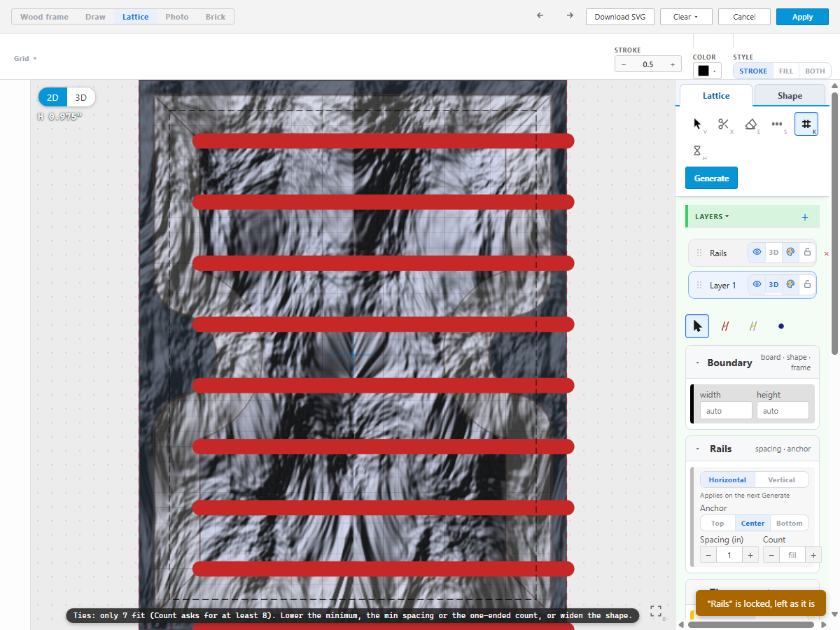Open the Shape panel tab
This screenshot has width=840, height=630.
click(790, 96)
